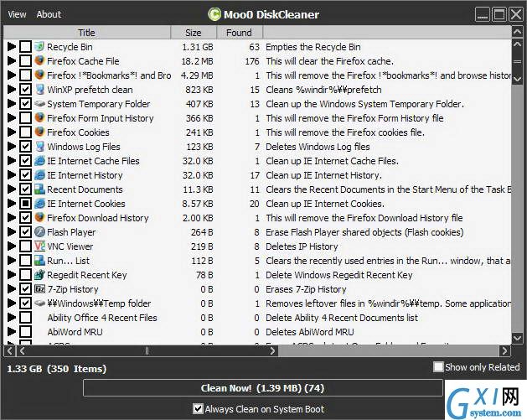Click the Recent Documents icon

pos(39,189)
